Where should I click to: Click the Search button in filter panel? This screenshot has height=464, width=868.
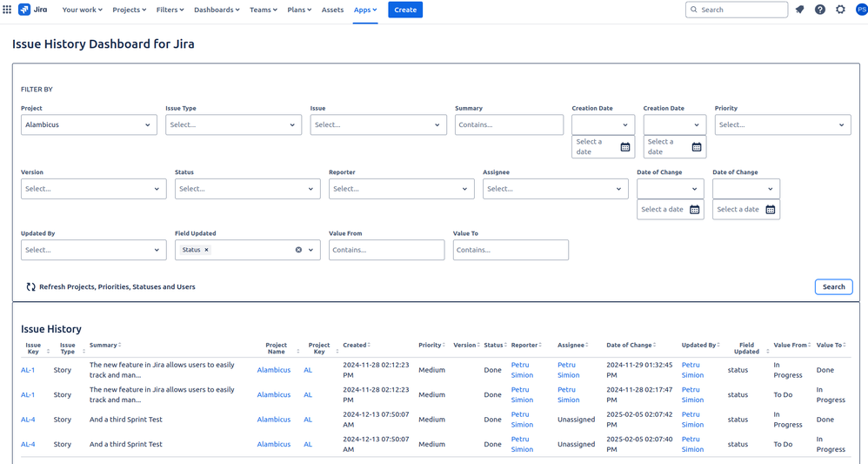(x=834, y=286)
